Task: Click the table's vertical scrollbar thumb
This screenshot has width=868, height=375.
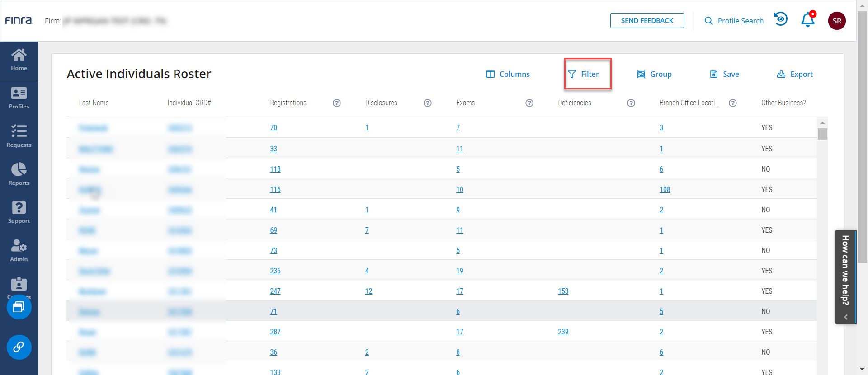Action: 822,134
